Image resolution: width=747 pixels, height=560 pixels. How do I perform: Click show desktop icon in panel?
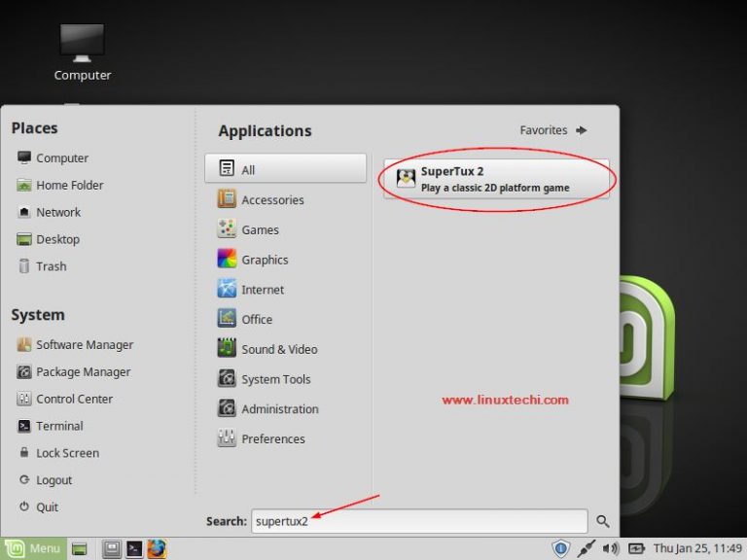[80, 549]
